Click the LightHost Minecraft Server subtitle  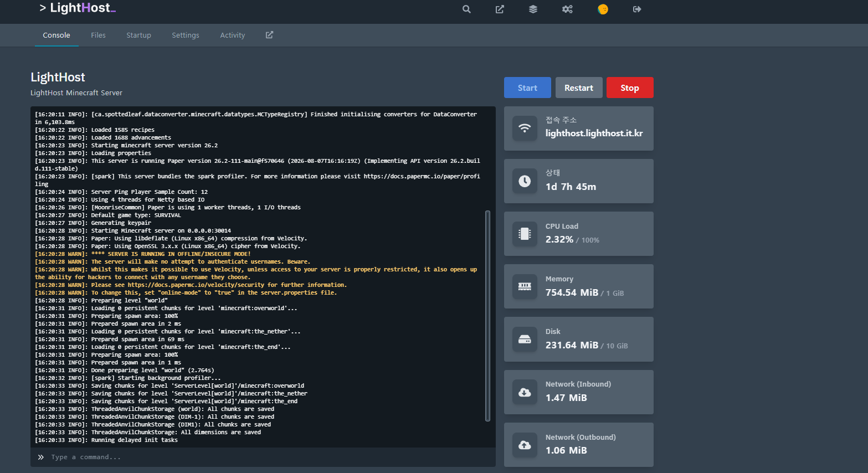[x=76, y=92]
